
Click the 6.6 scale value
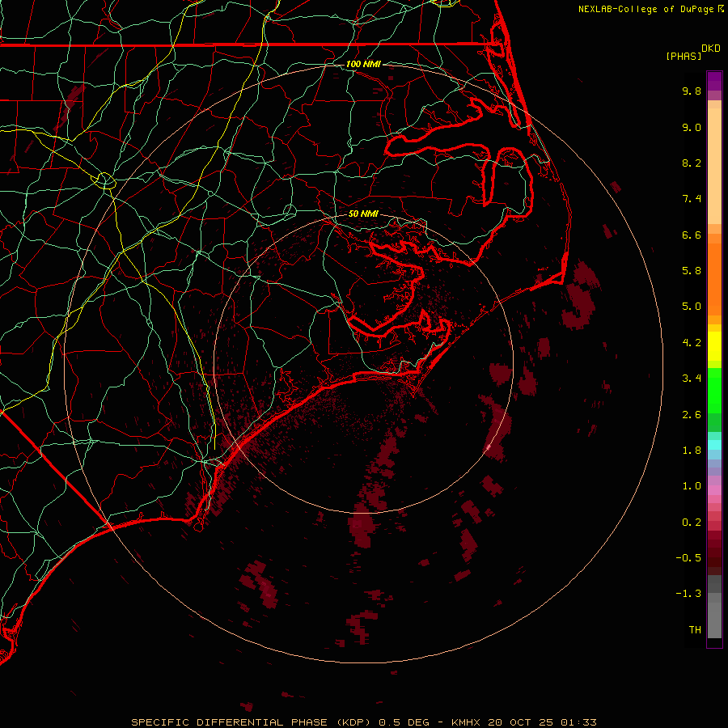click(692, 235)
